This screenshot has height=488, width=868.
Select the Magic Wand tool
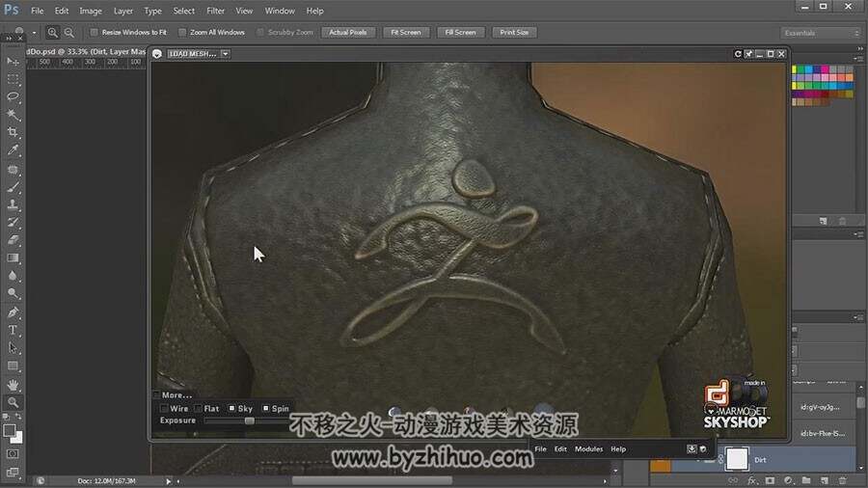pyautogui.click(x=13, y=115)
